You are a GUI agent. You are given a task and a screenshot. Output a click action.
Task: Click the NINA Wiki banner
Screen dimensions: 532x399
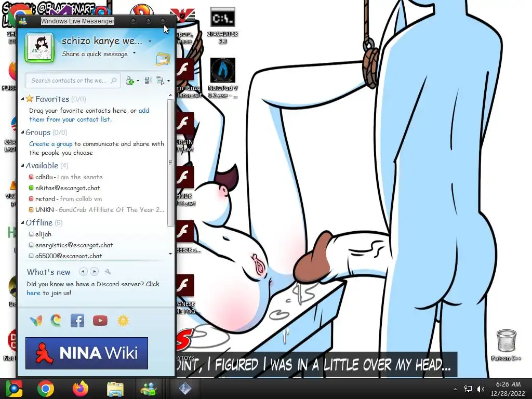pos(87,353)
